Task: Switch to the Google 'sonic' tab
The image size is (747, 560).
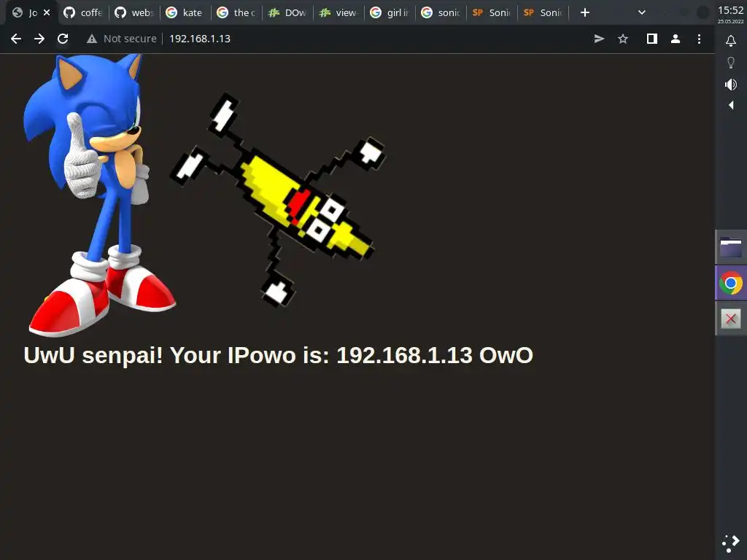Action: click(441, 12)
